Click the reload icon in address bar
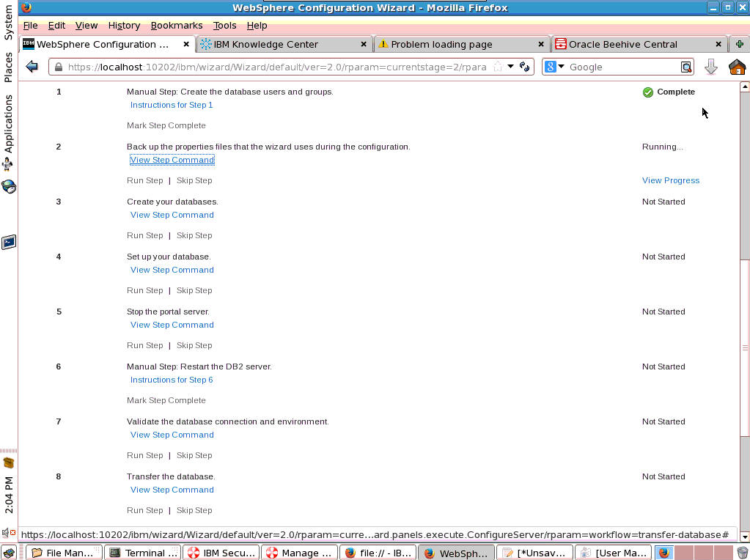 (525, 67)
